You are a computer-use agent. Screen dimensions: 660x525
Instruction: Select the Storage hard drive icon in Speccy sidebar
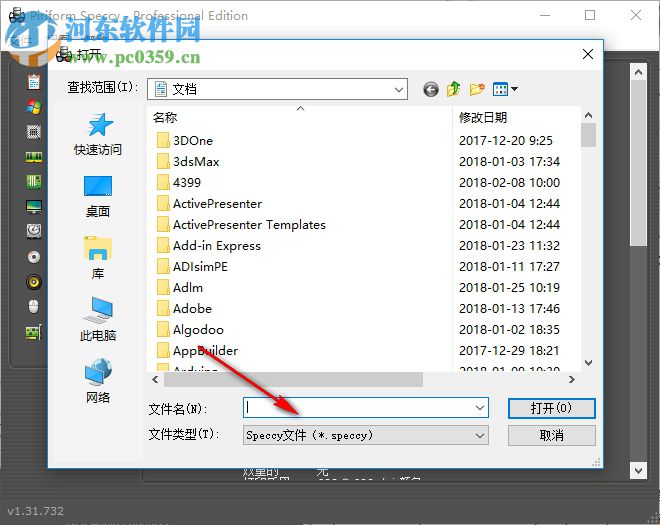click(34, 231)
